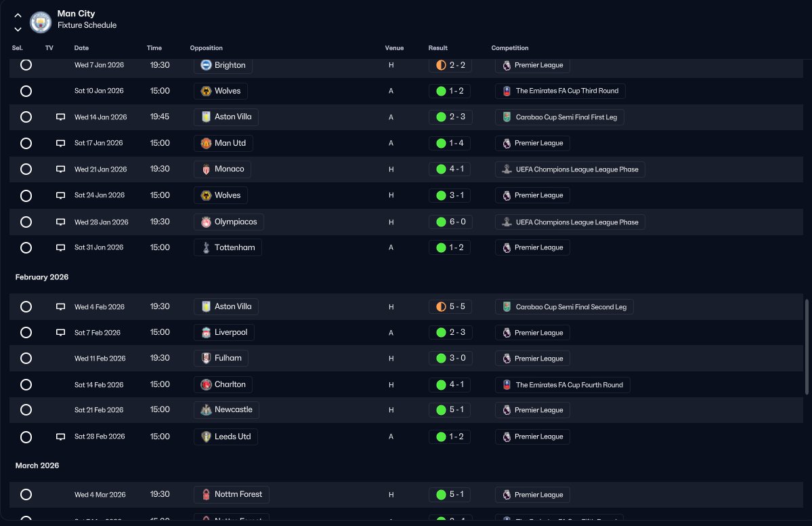
Task: Click the TV icon for Man Utd fixture
Action: (60, 144)
